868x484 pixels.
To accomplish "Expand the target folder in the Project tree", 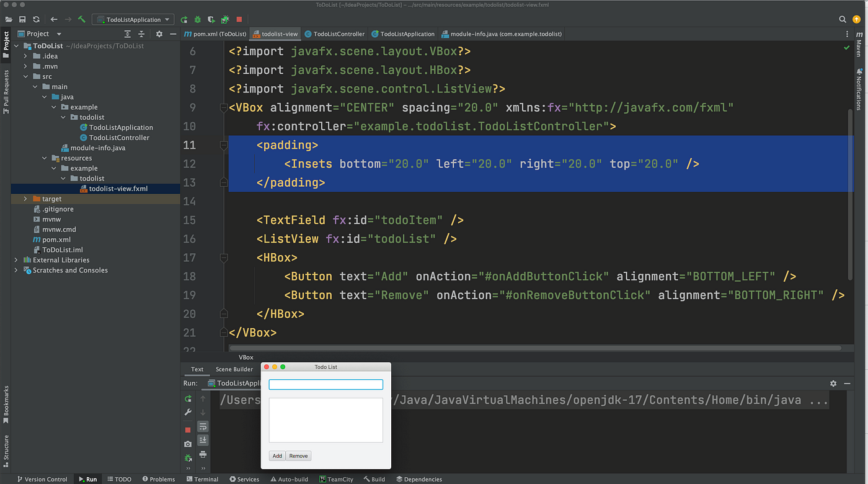I will [24, 199].
